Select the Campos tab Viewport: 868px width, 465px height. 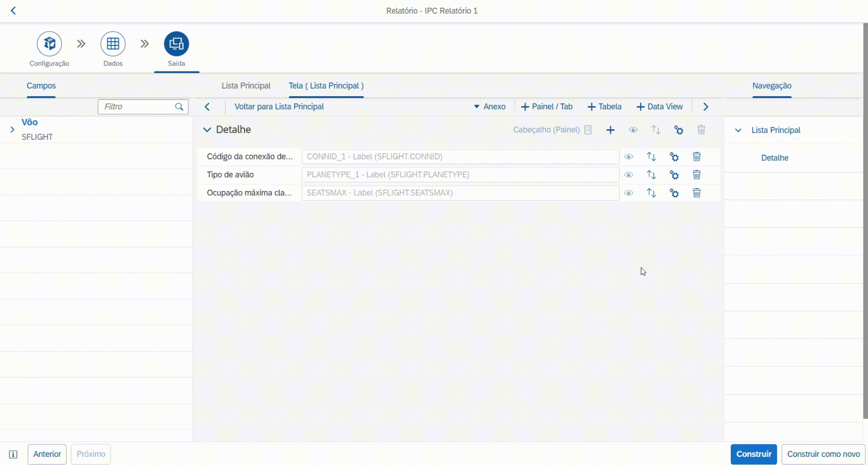pos(41,86)
